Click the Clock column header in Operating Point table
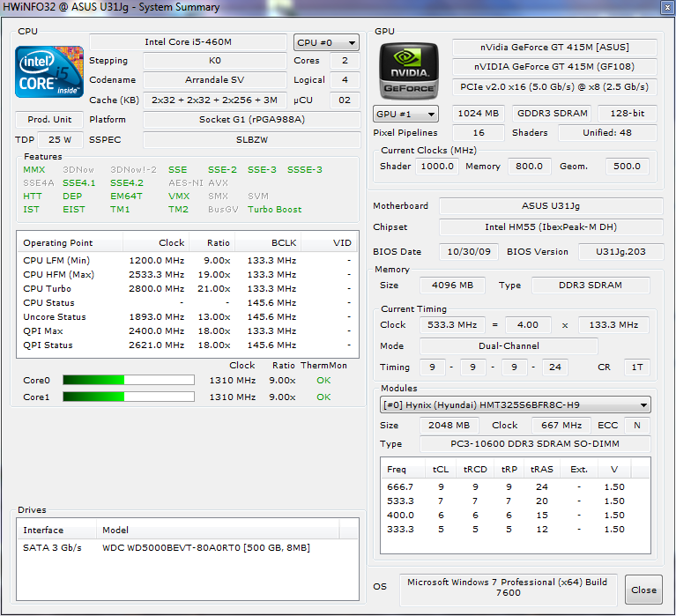The width and height of the screenshot is (676, 616). point(156,242)
